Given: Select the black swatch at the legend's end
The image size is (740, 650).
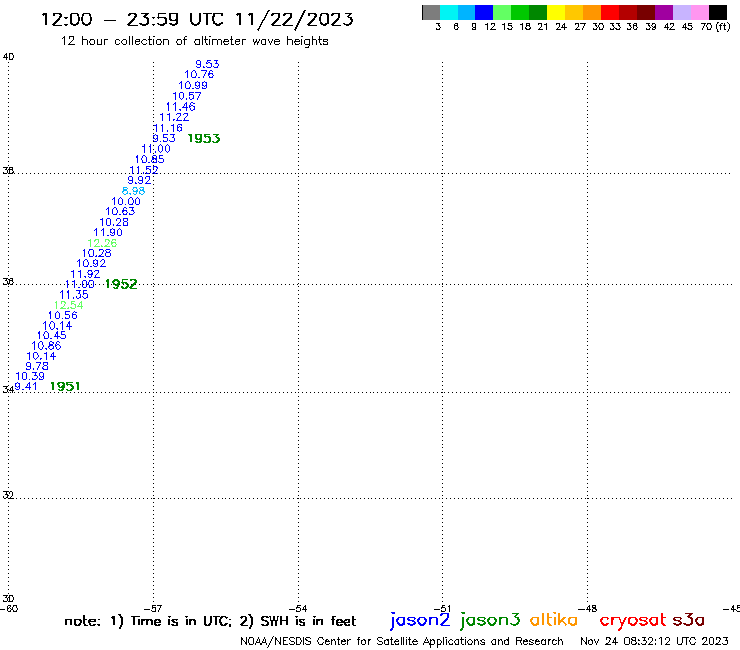Looking at the screenshot, I should [x=718, y=12].
